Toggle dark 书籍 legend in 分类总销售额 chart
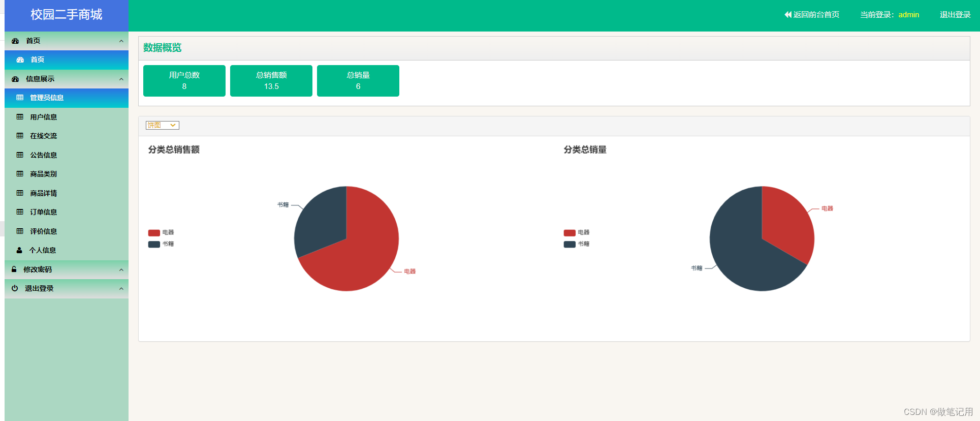This screenshot has width=980, height=421. tap(161, 244)
